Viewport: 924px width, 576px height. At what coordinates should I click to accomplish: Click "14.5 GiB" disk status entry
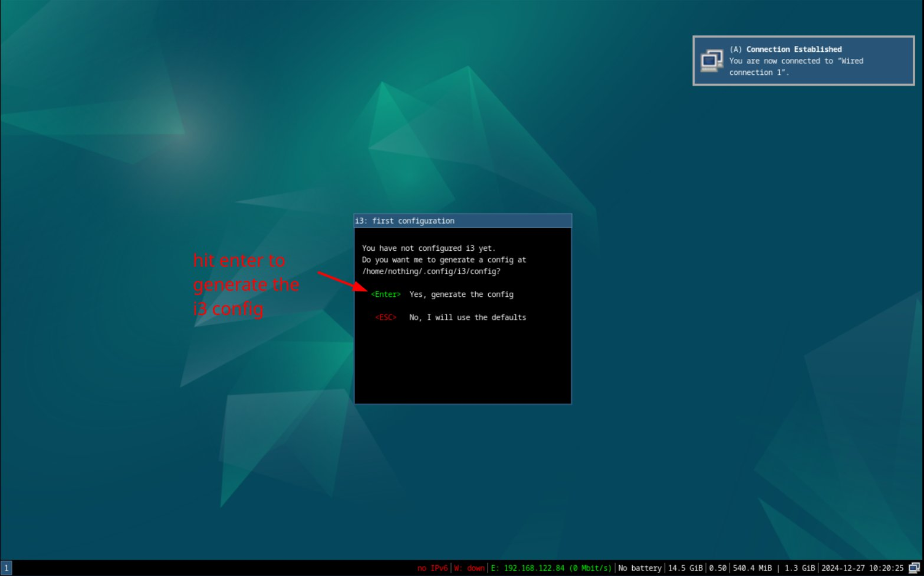coord(685,568)
